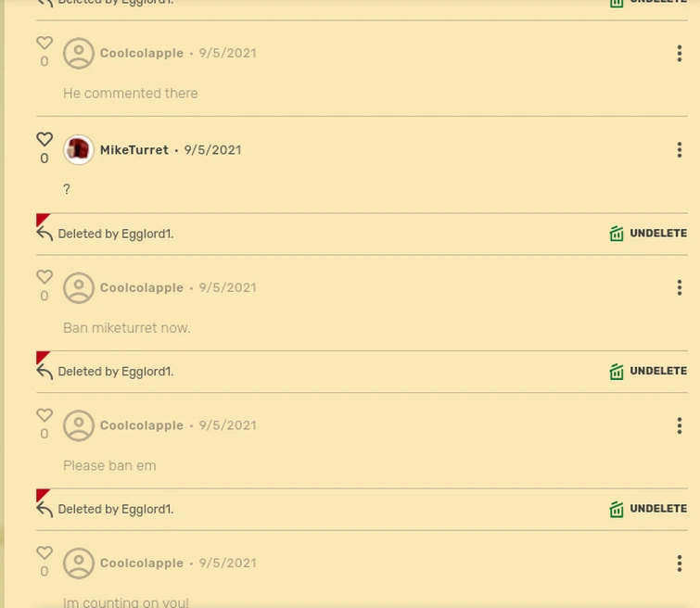This screenshot has width=700, height=608.
Task: Open more options for MikeTurret's comment
Action: pos(679,150)
